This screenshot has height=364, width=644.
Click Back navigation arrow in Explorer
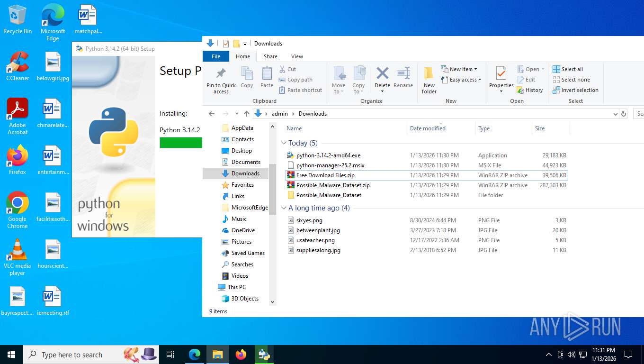tap(212, 114)
